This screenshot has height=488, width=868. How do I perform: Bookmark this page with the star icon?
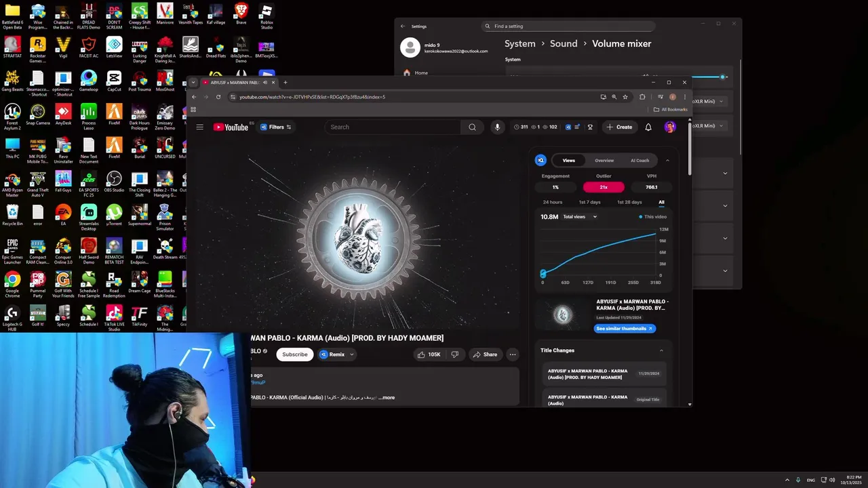coord(625,97)
